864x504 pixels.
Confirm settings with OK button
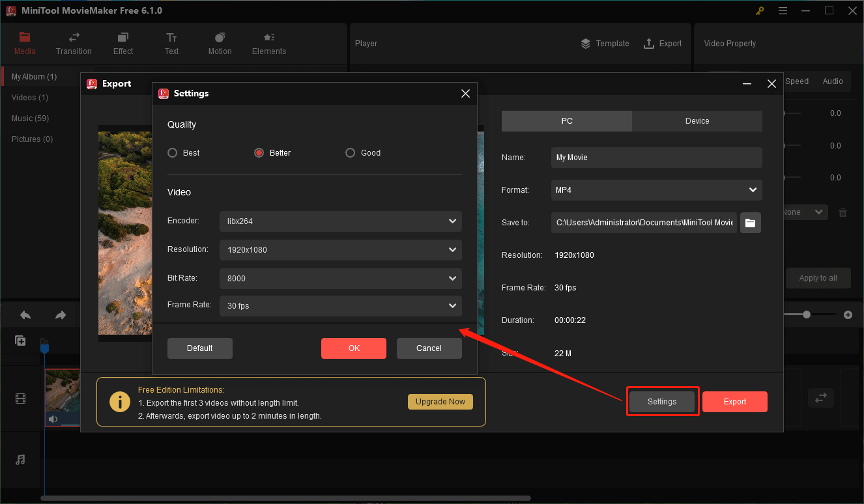pyautogui.click(x=354, y=348)
